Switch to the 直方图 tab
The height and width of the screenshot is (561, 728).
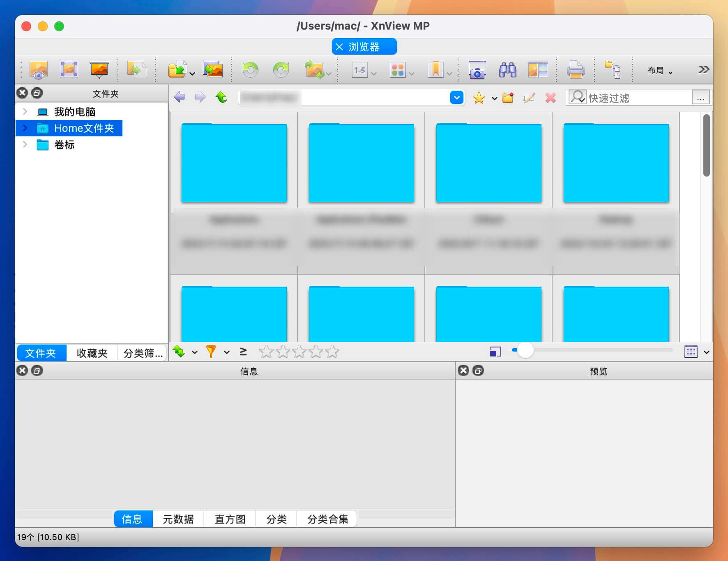click(229, 519)
